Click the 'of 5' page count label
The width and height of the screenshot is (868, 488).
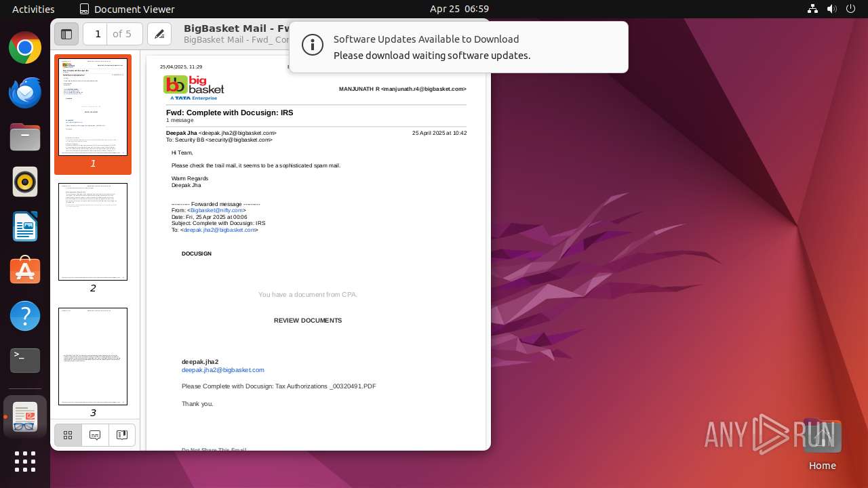pyautogui.click(x=122, y=34)
